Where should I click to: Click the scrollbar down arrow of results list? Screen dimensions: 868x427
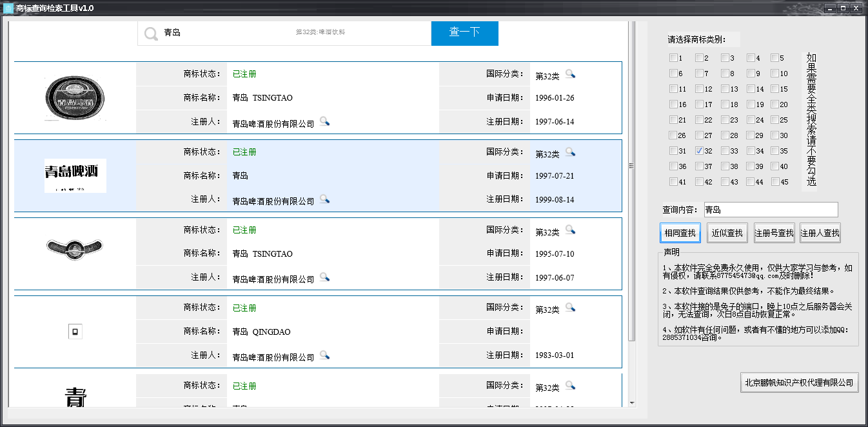[x=633, y=402]
